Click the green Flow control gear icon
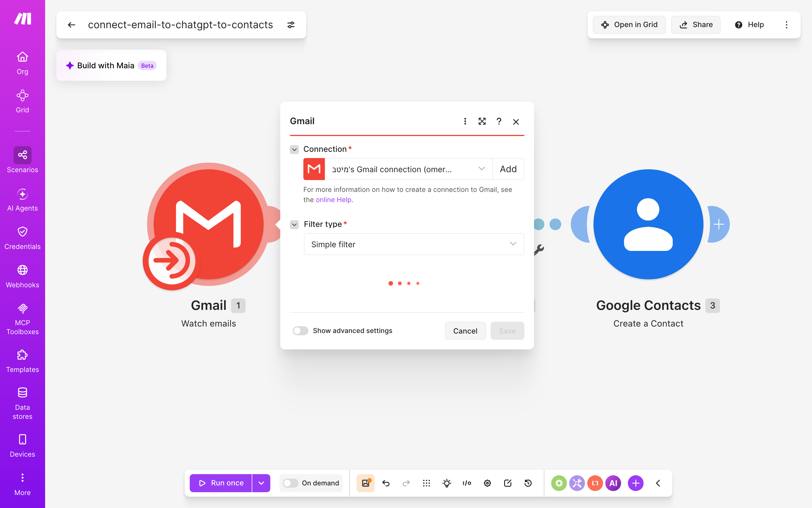Viewport: 812px width, 508px height. click(559, 483)
